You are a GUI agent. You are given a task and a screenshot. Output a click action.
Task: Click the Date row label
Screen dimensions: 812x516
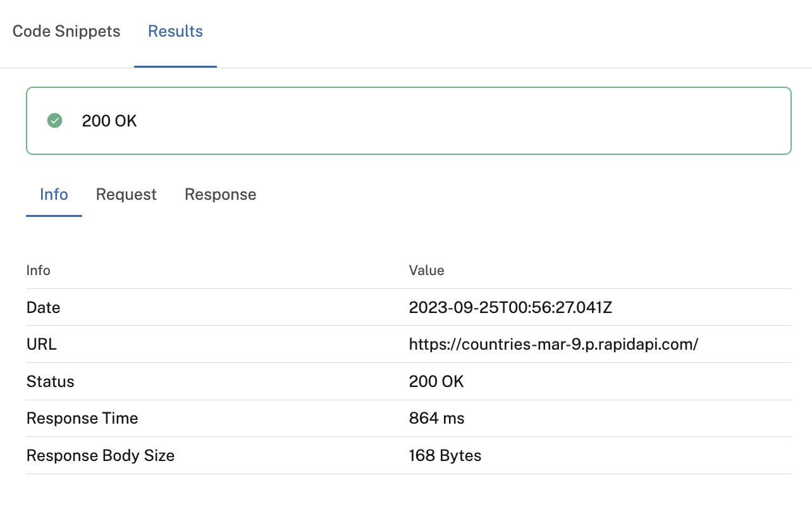[x=43, y=308]
